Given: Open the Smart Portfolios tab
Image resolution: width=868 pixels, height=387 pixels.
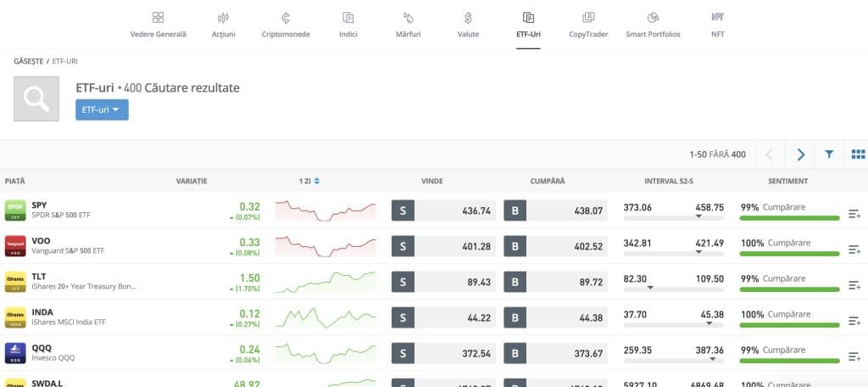Looking at the screenshot, I should pyautogui.click(x=653, y=25).
